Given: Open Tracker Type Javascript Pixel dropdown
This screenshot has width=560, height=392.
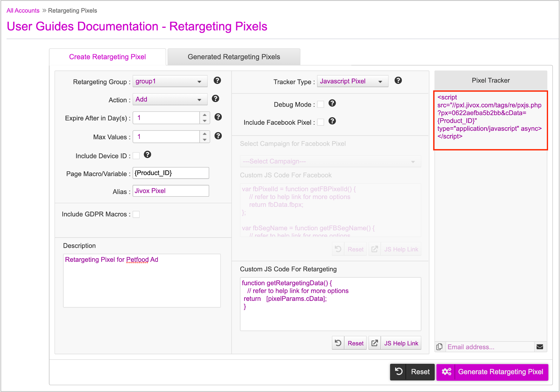Looking at the screenshot, I should click(x=353, y=81).
